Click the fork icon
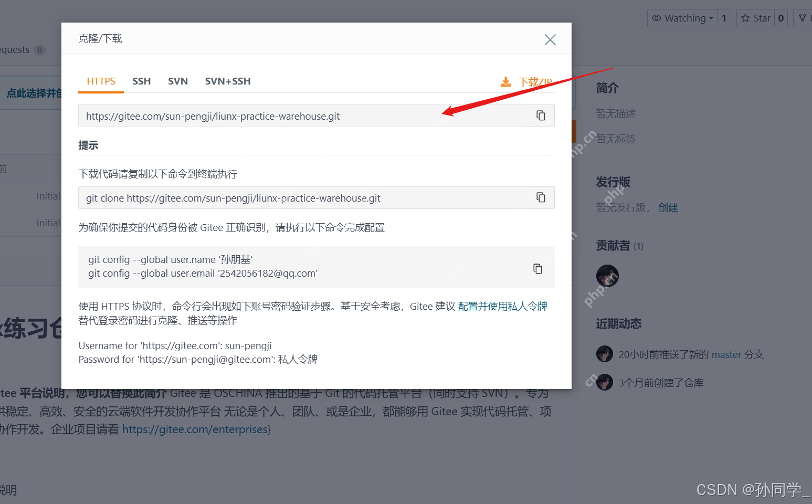Screen dimensions: 812x504 pos(803,18)
